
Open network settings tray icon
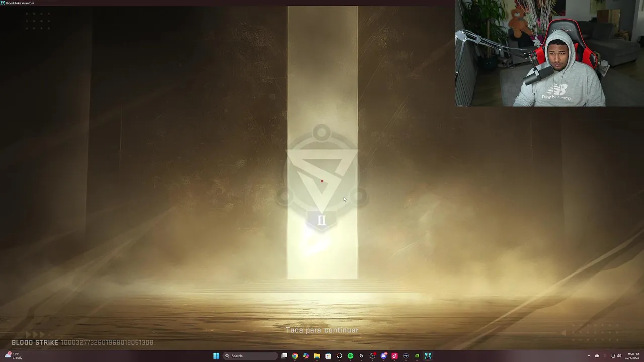(612, 356)
